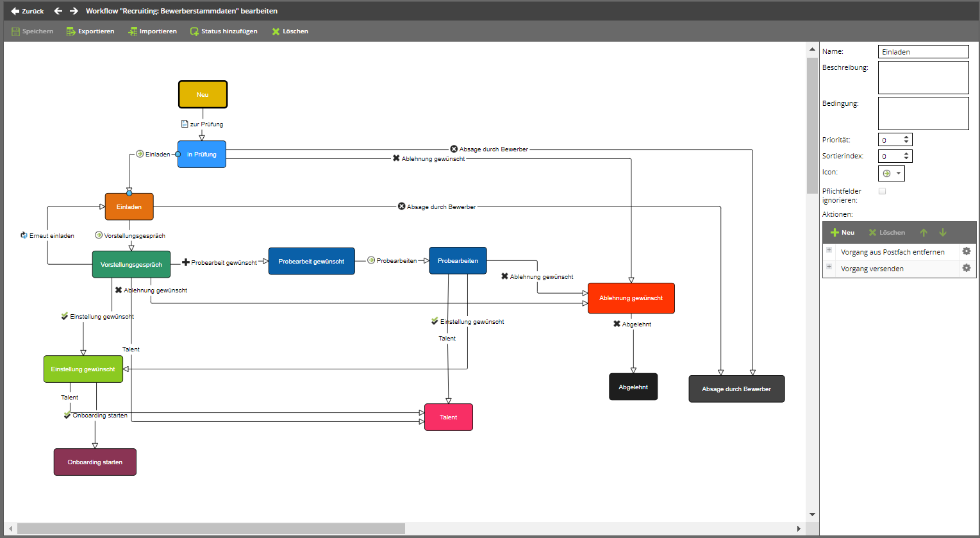Select the orange Einladen status node
The height and width of the screenshot is (538, 980).
(129, 206)
